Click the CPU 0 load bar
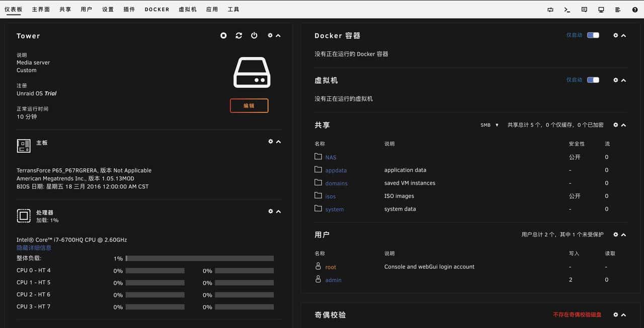 156,270
